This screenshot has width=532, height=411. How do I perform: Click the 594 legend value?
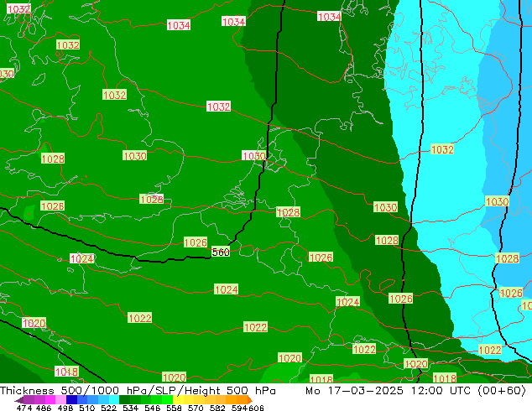coord(239,408)
